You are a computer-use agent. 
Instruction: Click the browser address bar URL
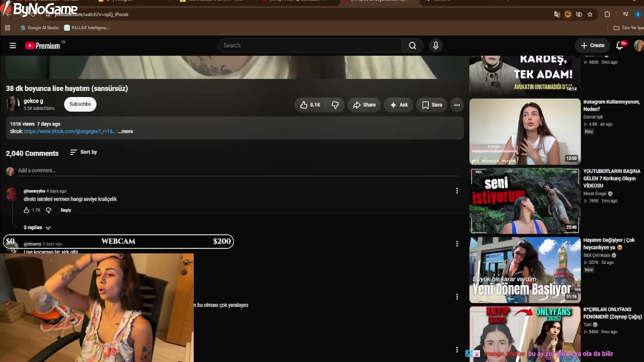click(92, 15)
